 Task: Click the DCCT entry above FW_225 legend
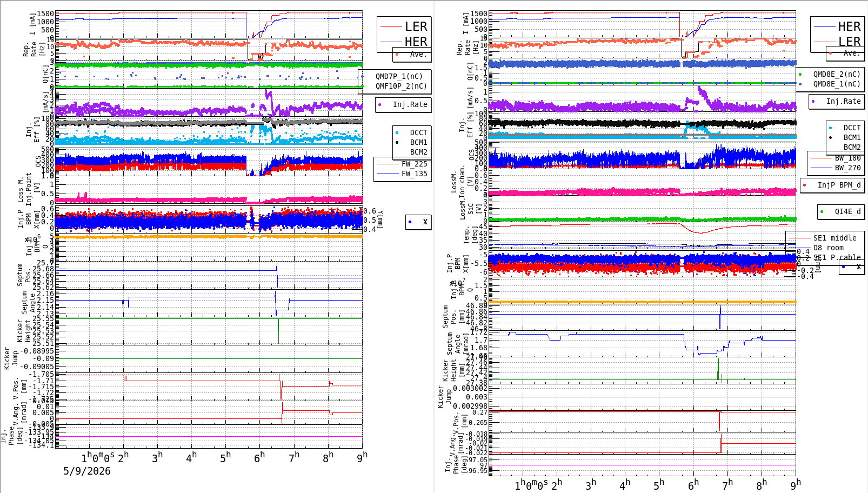[x=418, y=132]
